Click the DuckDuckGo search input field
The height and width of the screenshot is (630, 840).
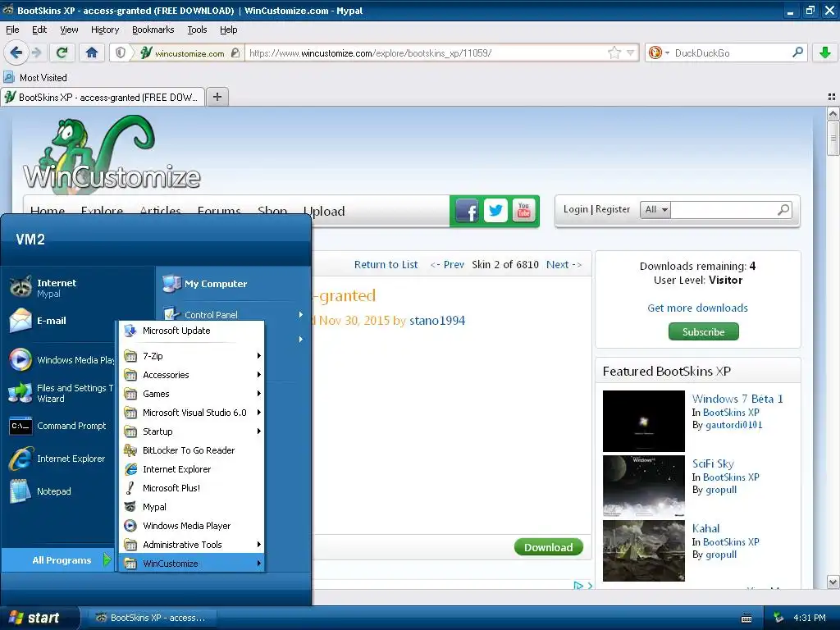[x=731, y=52]
